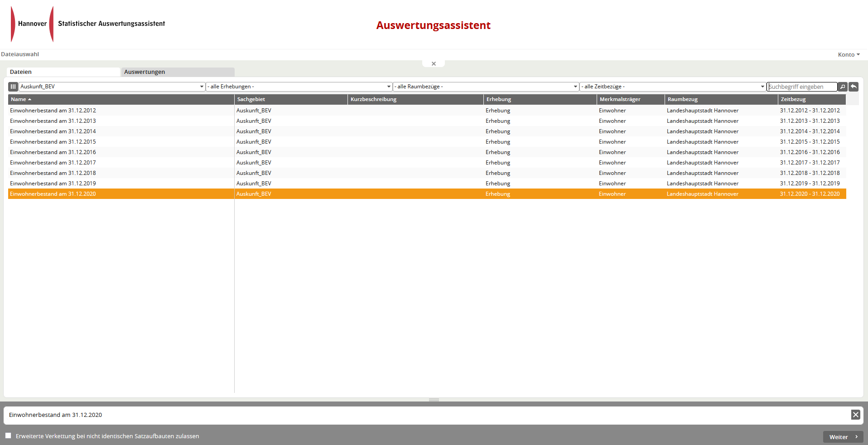Enable Erweiterte Verkettung checkbox

tap(8, 435)
